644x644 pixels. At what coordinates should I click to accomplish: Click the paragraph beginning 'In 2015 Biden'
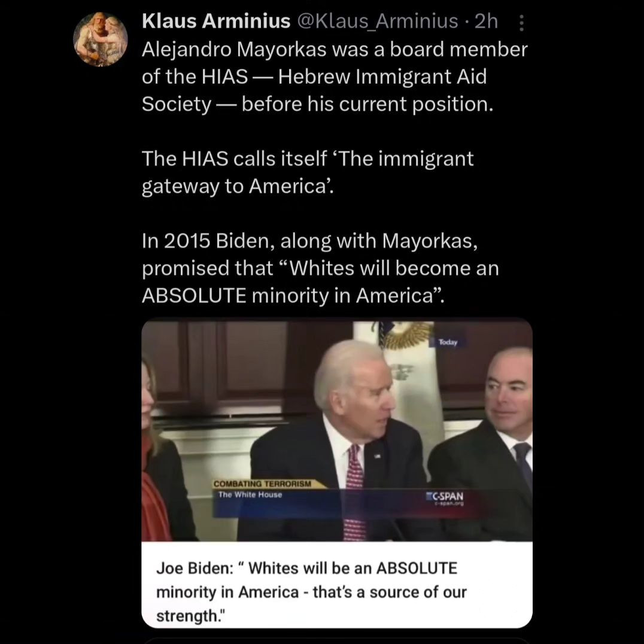(320, 268)
